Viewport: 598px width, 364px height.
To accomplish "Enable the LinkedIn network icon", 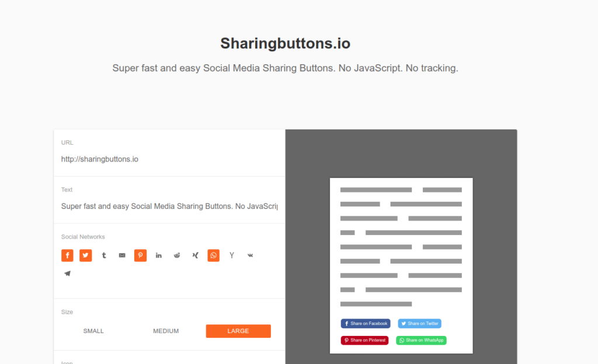I will click(x=159, y=255).
